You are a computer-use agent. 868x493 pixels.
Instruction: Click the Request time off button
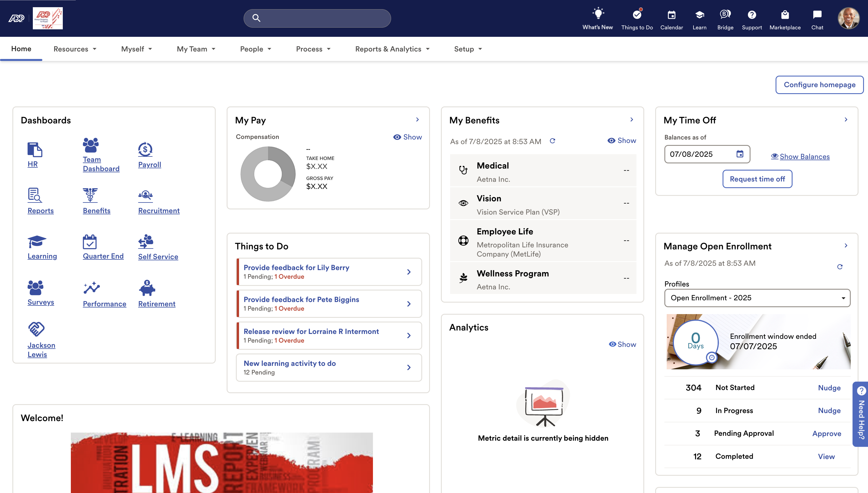[757, 179]
